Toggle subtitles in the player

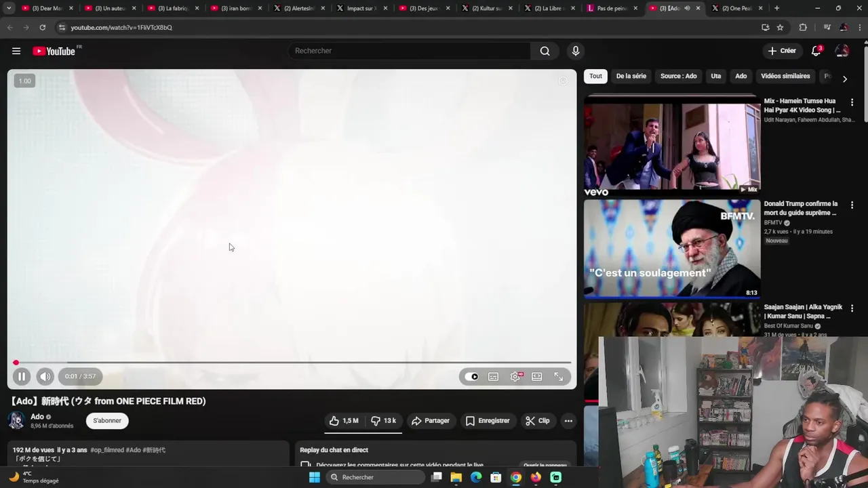[493, 377]
